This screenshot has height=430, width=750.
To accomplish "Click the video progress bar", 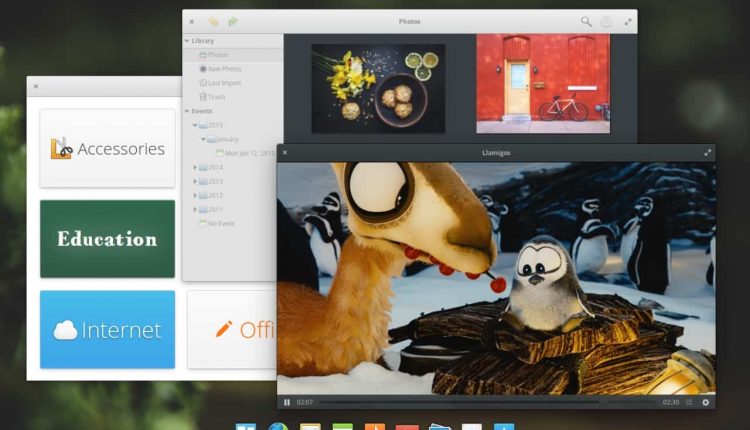I will pos(487,402).
